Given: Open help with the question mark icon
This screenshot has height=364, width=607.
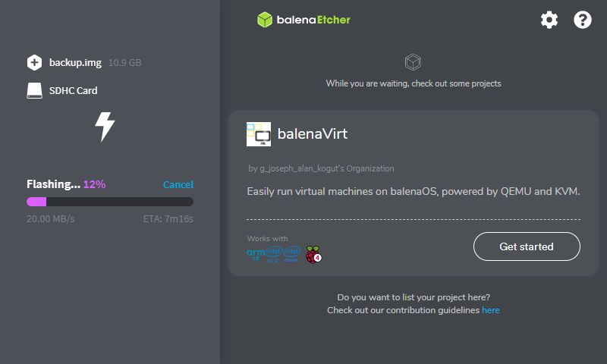Looking at the screenshot, I should pyautogui.click(x=582, y=20).
